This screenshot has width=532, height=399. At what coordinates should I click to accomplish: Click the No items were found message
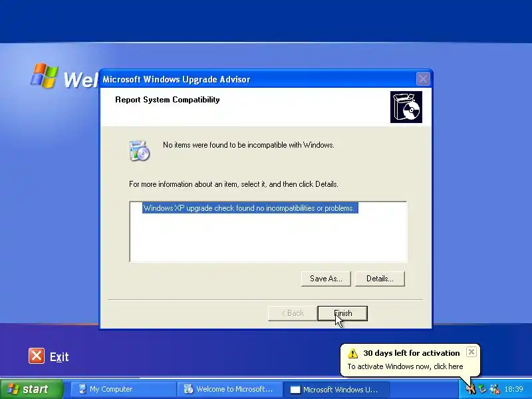tap(248, 145)
